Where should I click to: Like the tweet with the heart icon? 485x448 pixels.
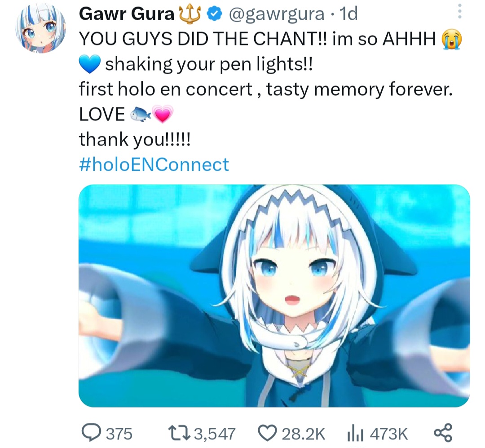point(267,433)
